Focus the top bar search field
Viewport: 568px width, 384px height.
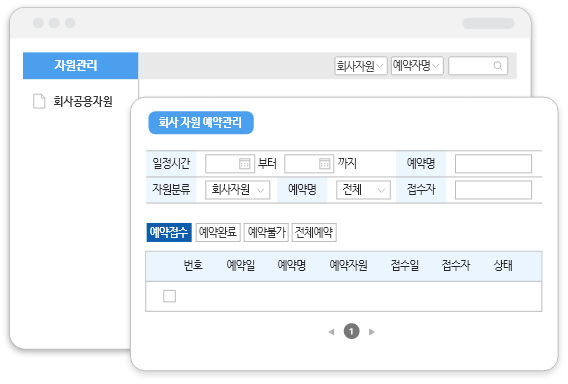pyautogui.click(x=478, y=66)
